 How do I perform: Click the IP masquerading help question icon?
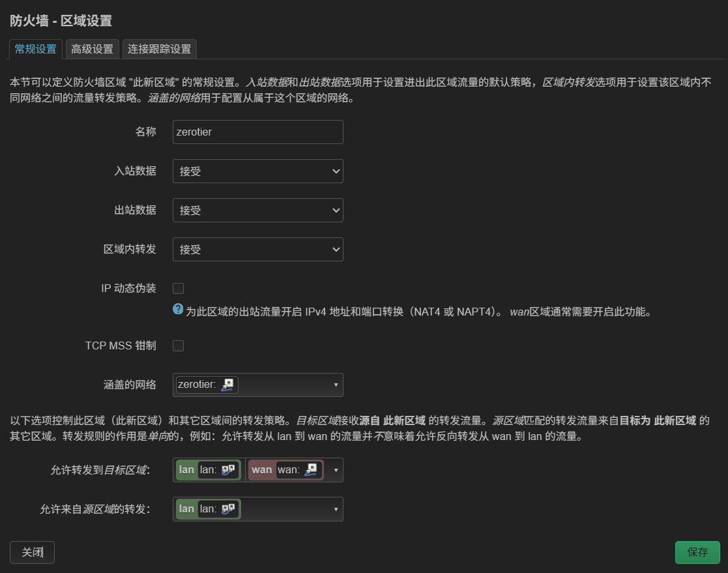coord(178,310)
